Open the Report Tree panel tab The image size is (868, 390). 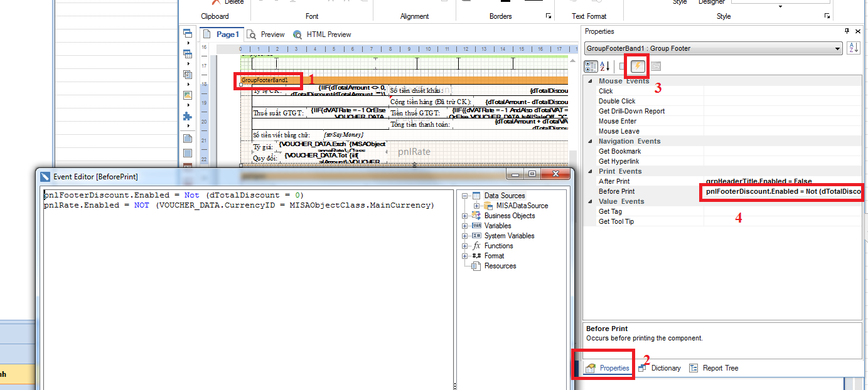pyautogui.click(x=714, y=368)
